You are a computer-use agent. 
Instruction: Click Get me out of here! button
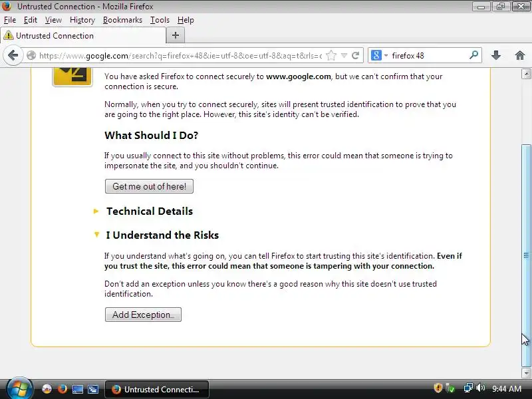[x=149, y=186]
